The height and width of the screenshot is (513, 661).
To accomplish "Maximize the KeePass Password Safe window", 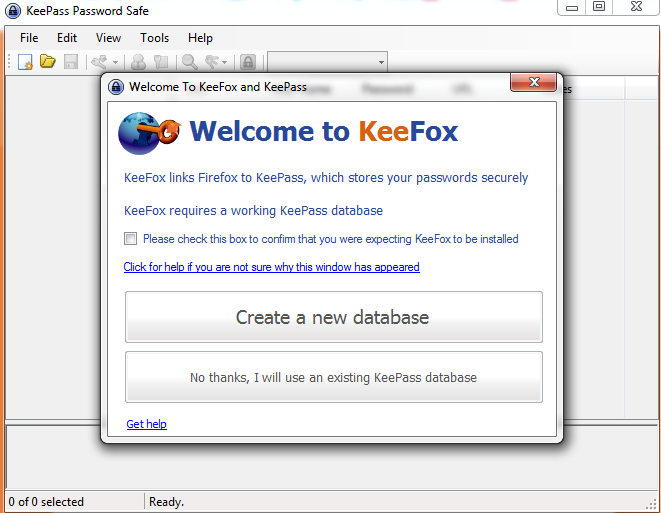I will click(599, 7).
